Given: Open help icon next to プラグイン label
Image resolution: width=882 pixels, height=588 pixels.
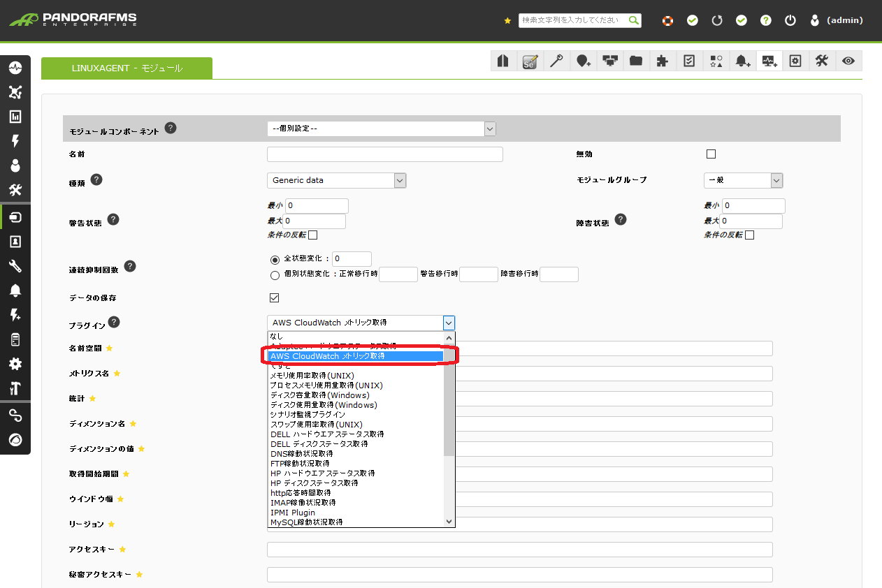Looking at the screenshot, I should tap(114, 322).
